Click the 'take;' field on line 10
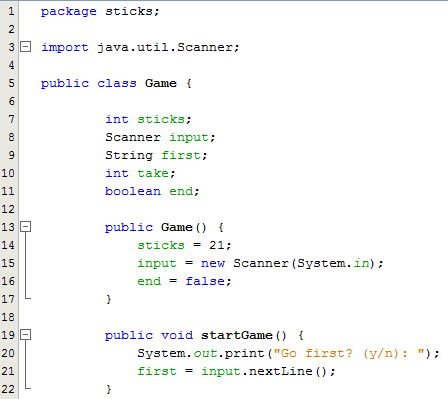The height and width of the screenshot is (399, 448). 156,173
